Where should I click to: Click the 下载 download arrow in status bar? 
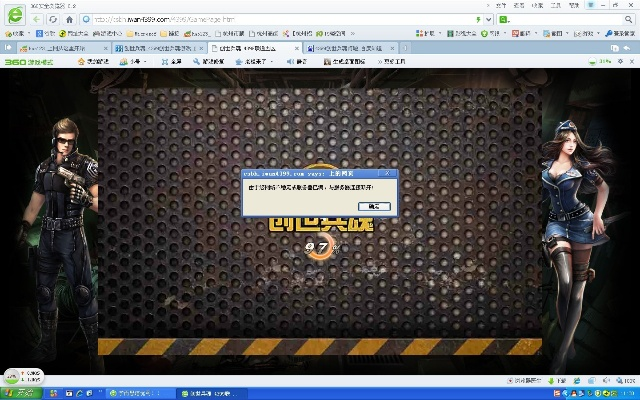557,381
